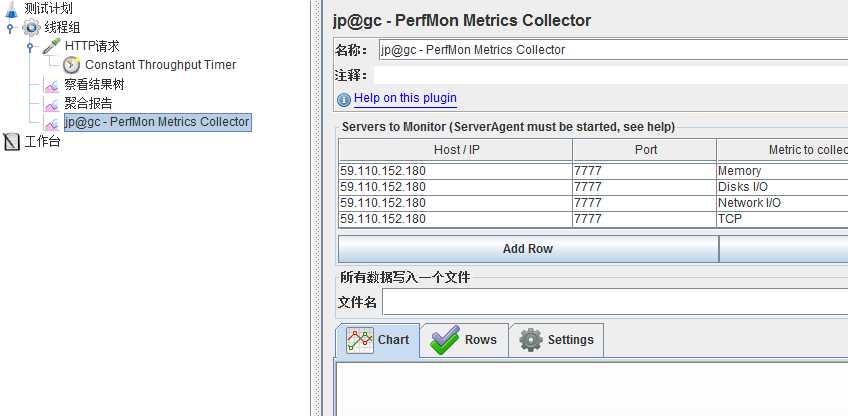Image resolution: width=848 pixels, height=416 pixels.
Task: Click the blue help info icon
Action: (344, 100)
